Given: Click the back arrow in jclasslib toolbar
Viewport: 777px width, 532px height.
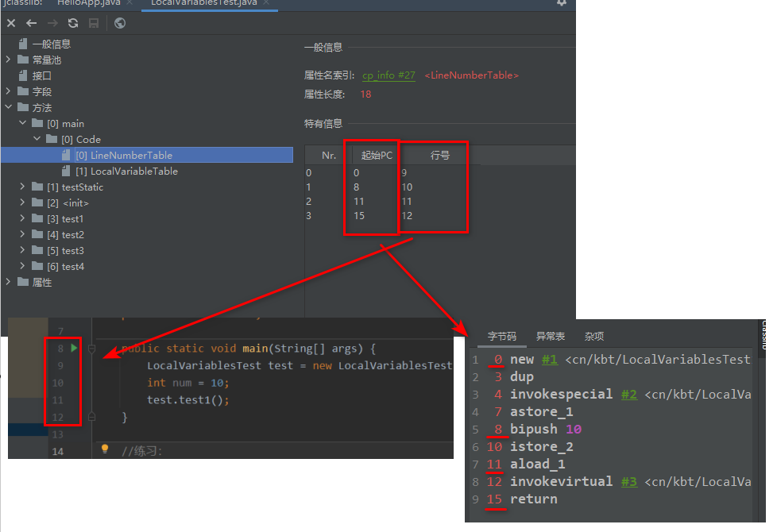Looking at the screenshot, I should 31,23.
